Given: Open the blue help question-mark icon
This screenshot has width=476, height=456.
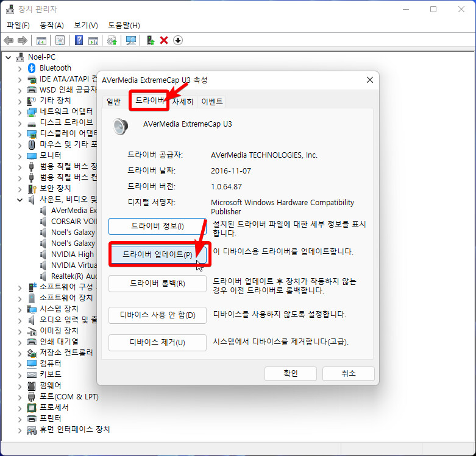Looking at the screenshot, I should 79,40.
